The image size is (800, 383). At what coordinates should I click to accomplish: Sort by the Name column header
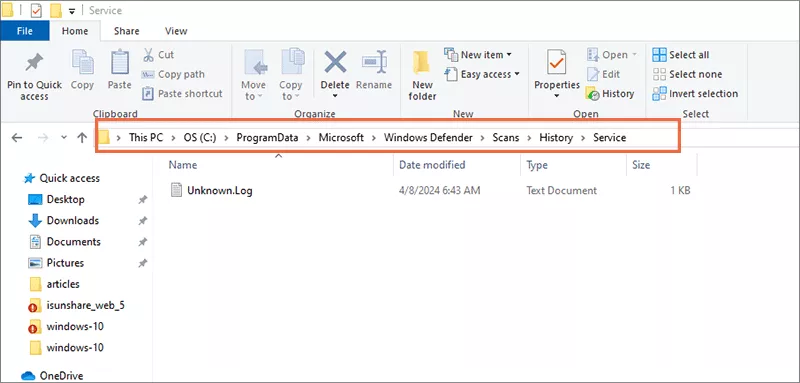(183, 165)
